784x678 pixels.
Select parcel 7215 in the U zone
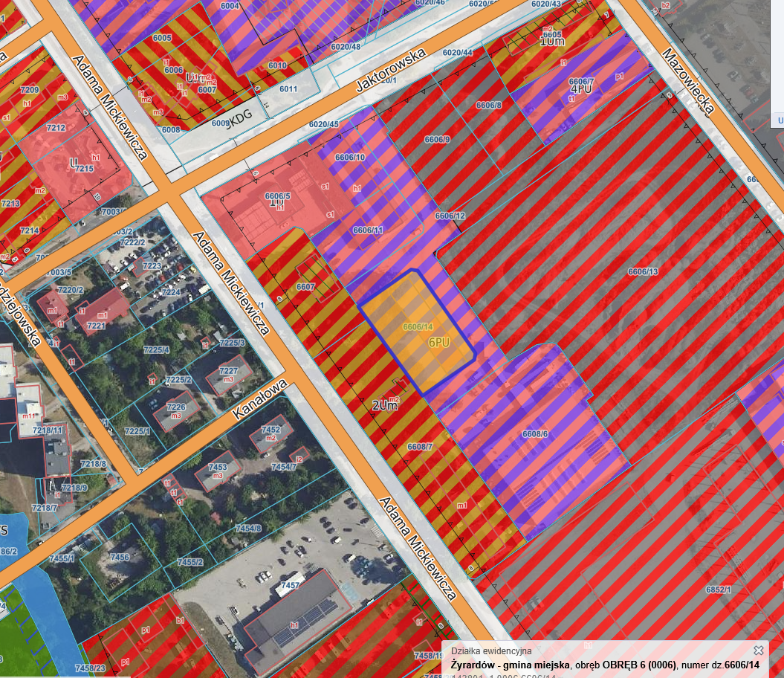tap(83, 169)
